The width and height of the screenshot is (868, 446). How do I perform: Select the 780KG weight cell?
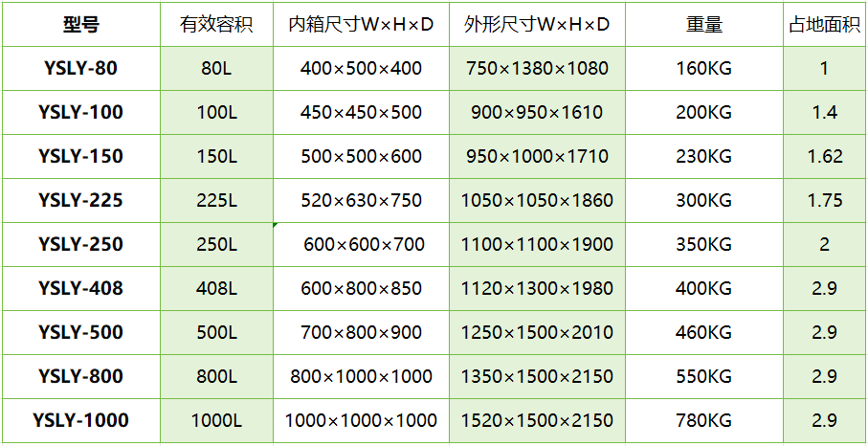click(704, 420)
